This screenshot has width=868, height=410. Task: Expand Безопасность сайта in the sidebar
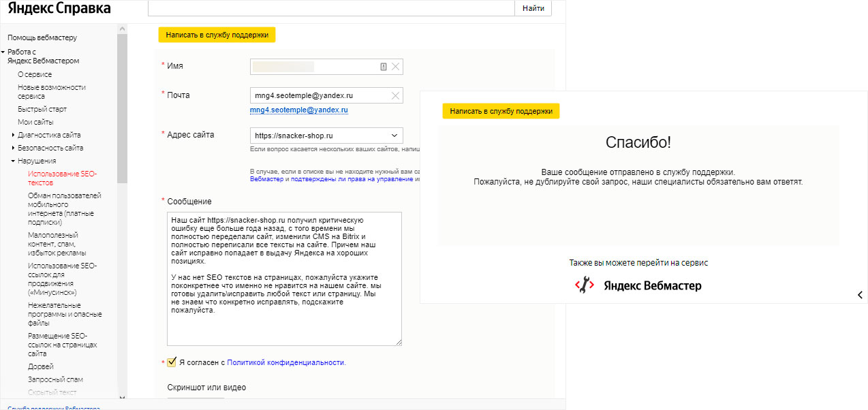coord(14,148)
